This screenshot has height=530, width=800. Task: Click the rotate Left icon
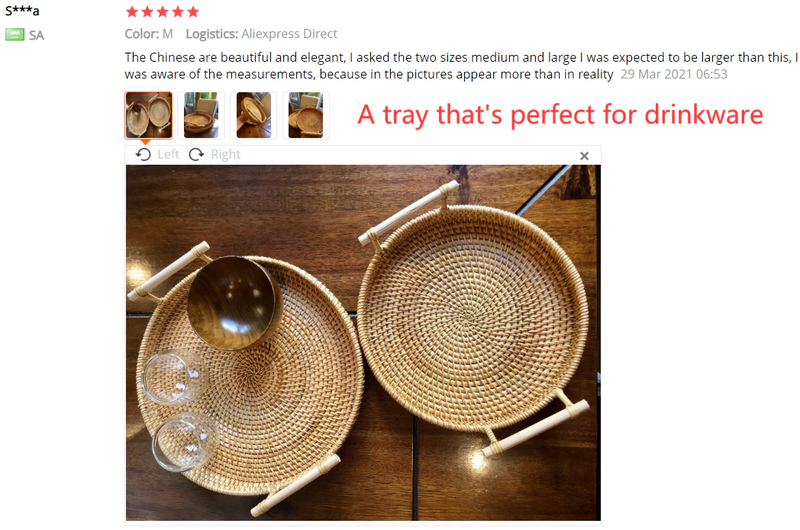[x=144, y=154]
